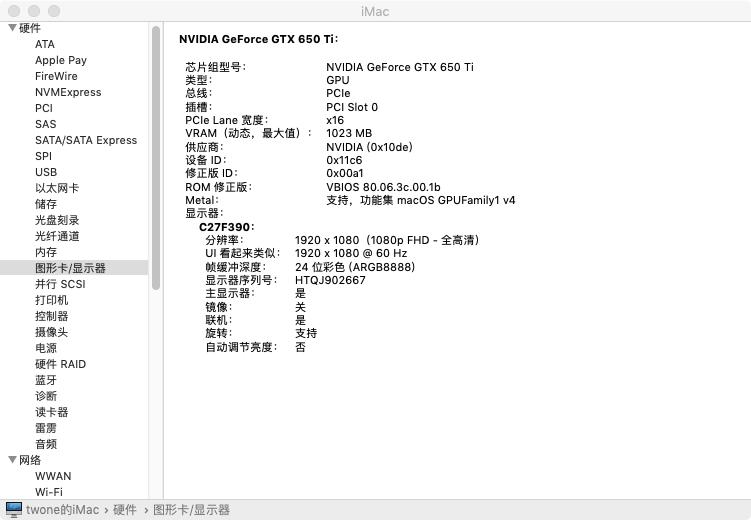Screen dimensions: 751x520
Task: Open the 储存 storage entry
Action: pos(46,204)
